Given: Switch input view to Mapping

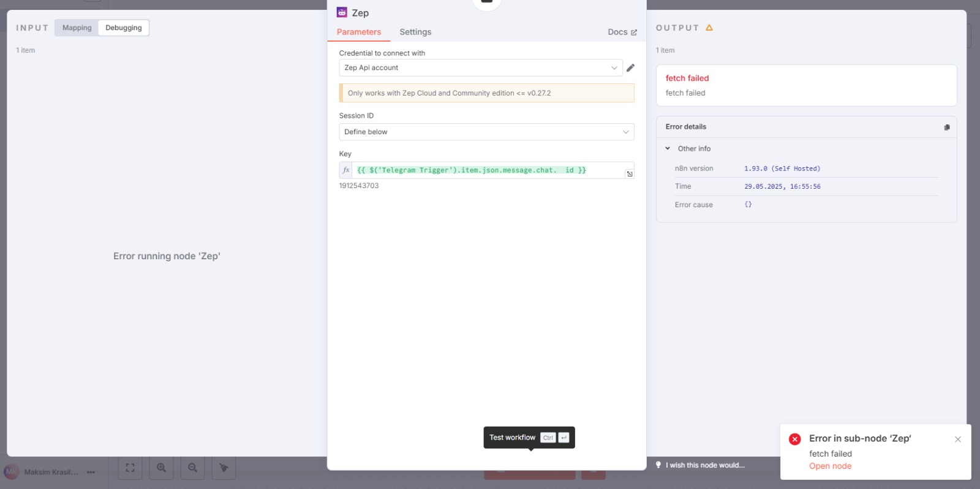Looking at the screenshot, I should pyautogui.click(x=77, y=28).
